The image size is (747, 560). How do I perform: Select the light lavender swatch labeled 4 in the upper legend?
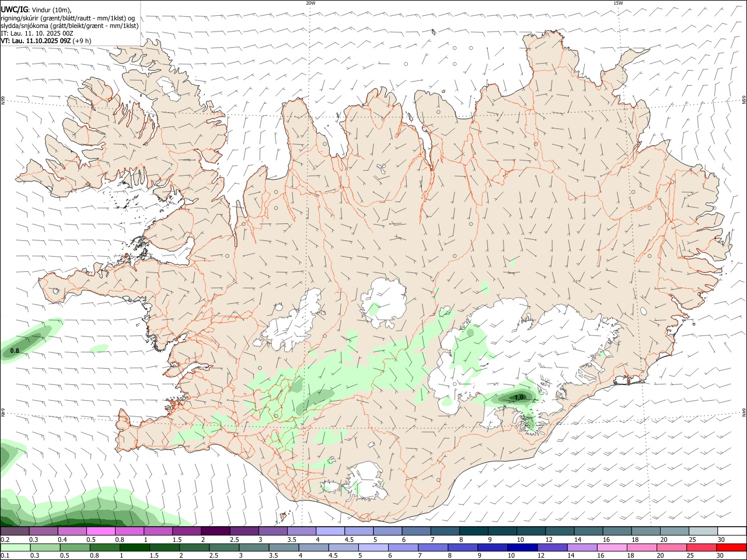pyautogui.click(x=330, y=531)
